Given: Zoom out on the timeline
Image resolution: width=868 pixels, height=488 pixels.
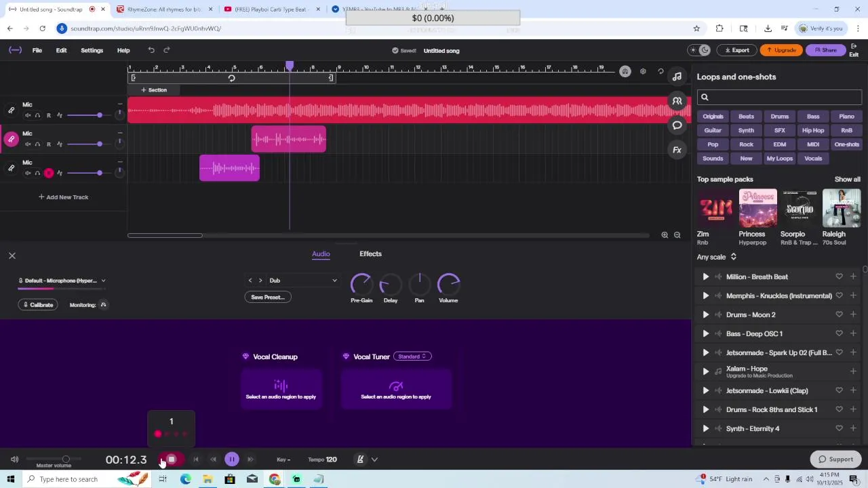Looking at the screenshot, I should point(677,235).
